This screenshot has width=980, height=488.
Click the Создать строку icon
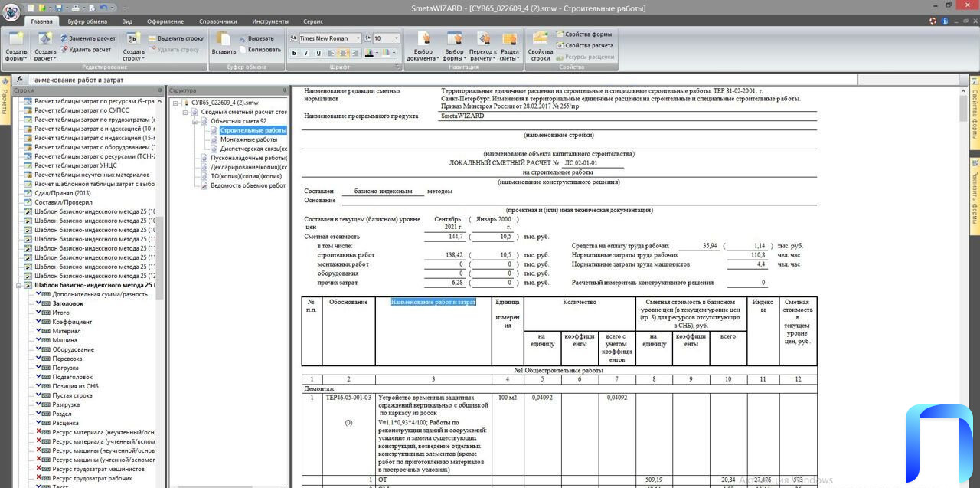[x=133, y=38]
